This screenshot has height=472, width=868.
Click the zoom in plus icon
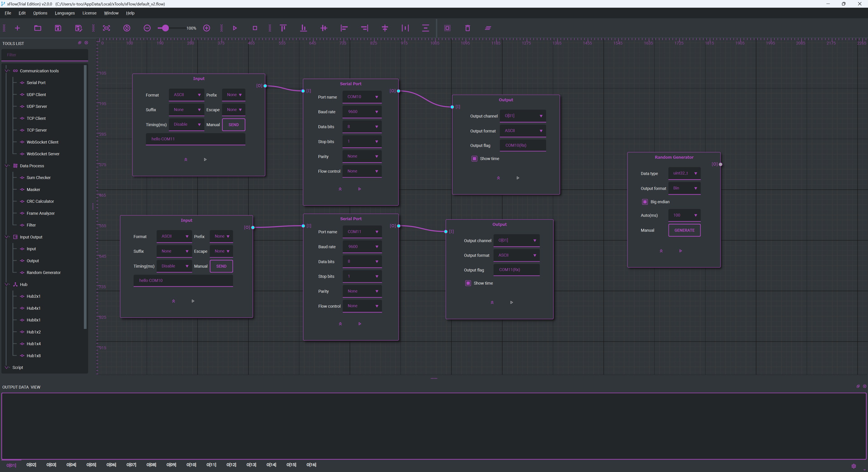click(207, 28)
